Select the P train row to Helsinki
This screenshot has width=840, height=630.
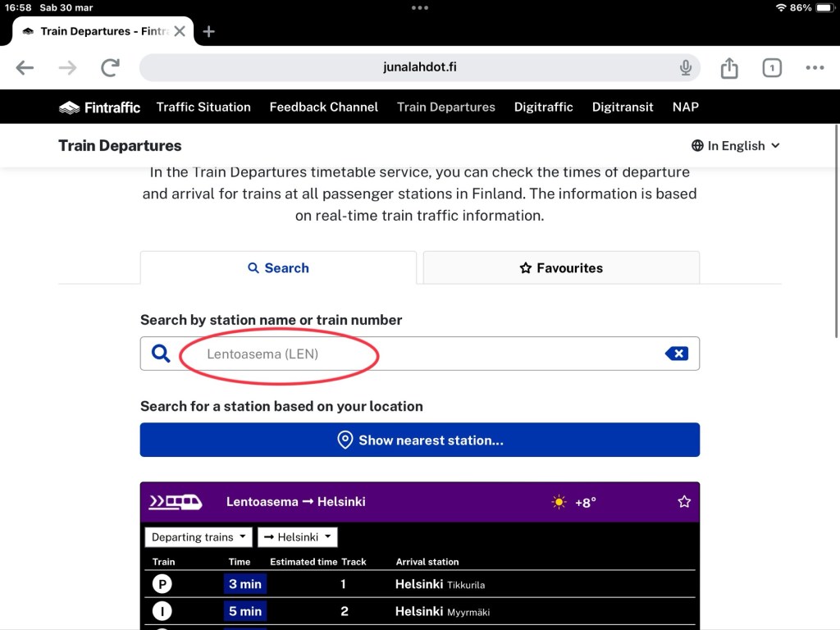[418, 585]
